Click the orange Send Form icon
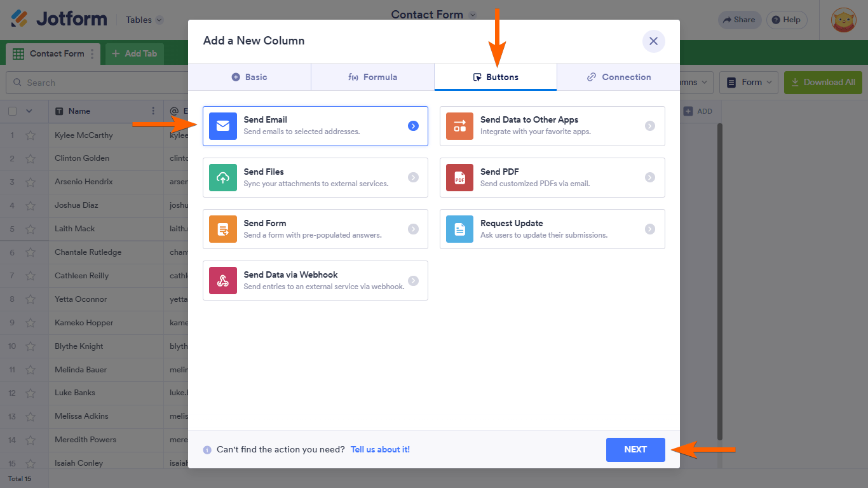Image resolution: width=868 pixels, height=488 pixels. click(x=222, y=229)
